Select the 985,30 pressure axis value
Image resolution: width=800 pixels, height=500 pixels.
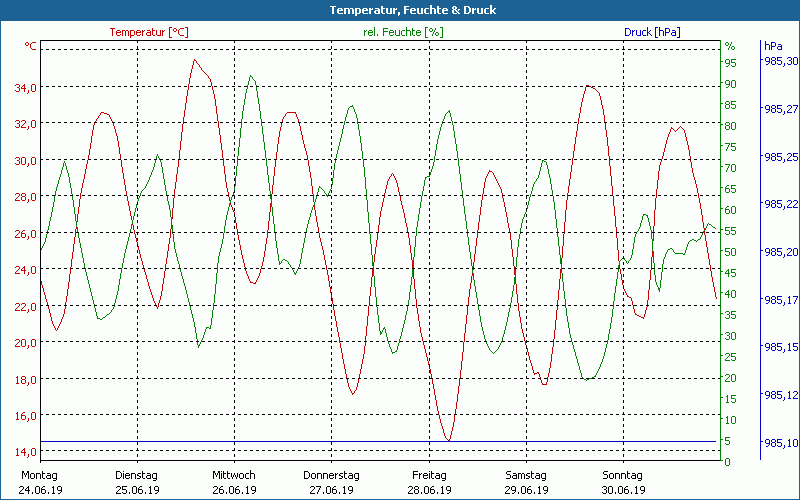pos(780,61)
